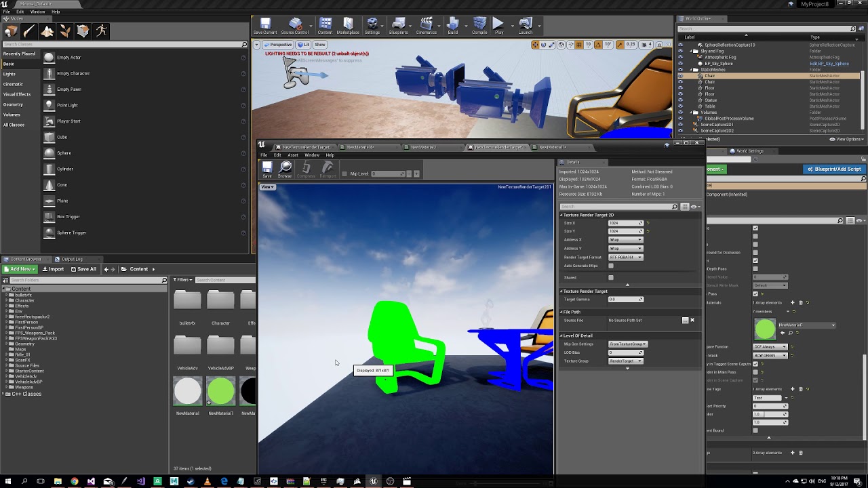Viewport: 868px width, 488px height.
Task: Click Browse in texture editor toolbar
Action: click(x=285, y=169)
